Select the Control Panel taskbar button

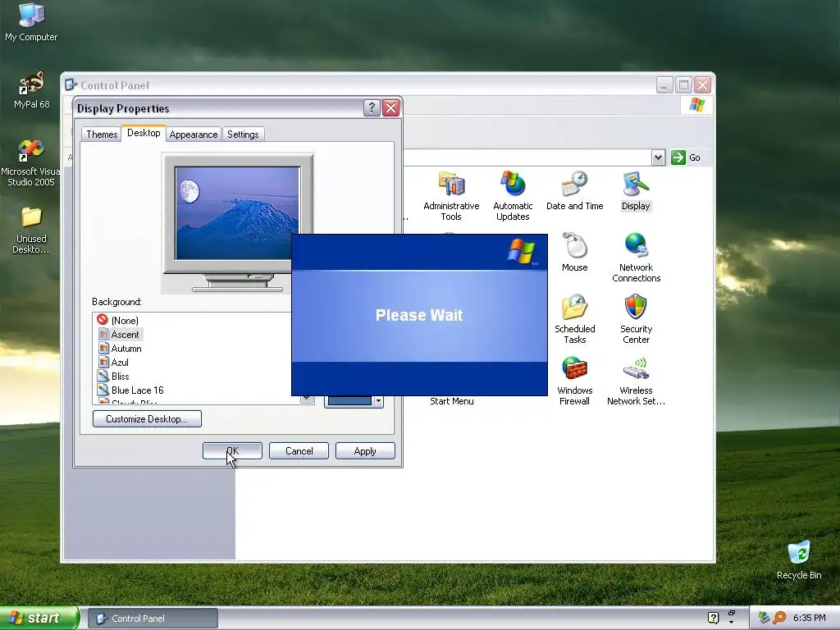coord(153,619)
